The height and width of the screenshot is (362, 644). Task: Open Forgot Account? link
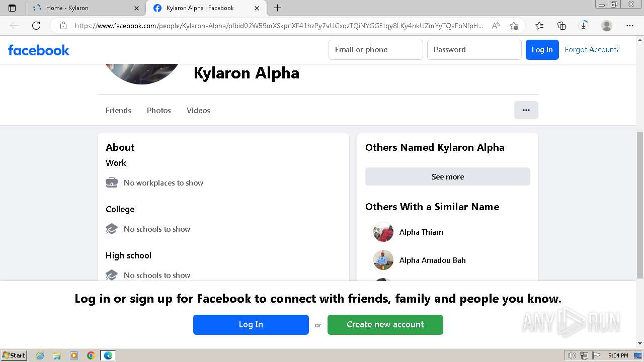(x=592, y=50)
